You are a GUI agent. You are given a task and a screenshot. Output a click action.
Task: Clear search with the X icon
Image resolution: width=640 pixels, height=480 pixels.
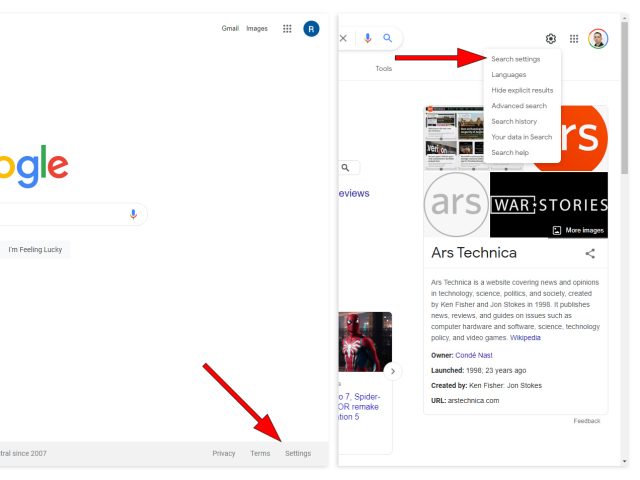(344, 38)
